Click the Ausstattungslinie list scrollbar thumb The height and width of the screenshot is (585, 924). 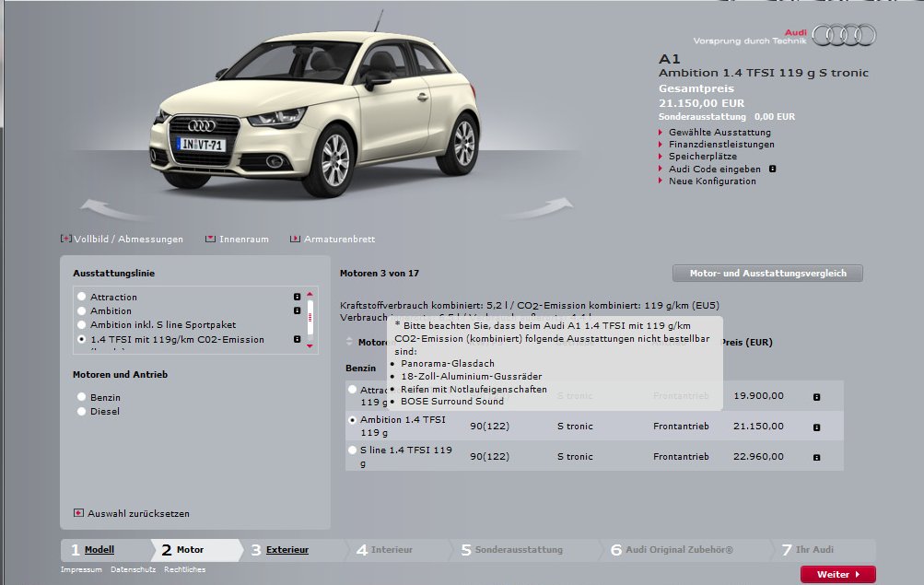coord(310,318)
